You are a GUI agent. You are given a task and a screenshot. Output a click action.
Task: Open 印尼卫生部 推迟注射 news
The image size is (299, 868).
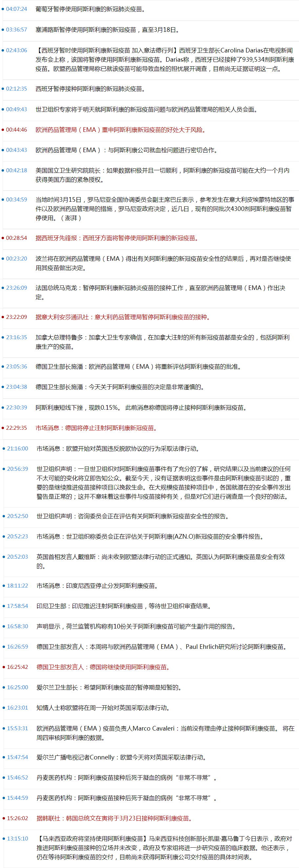[124, 606]
